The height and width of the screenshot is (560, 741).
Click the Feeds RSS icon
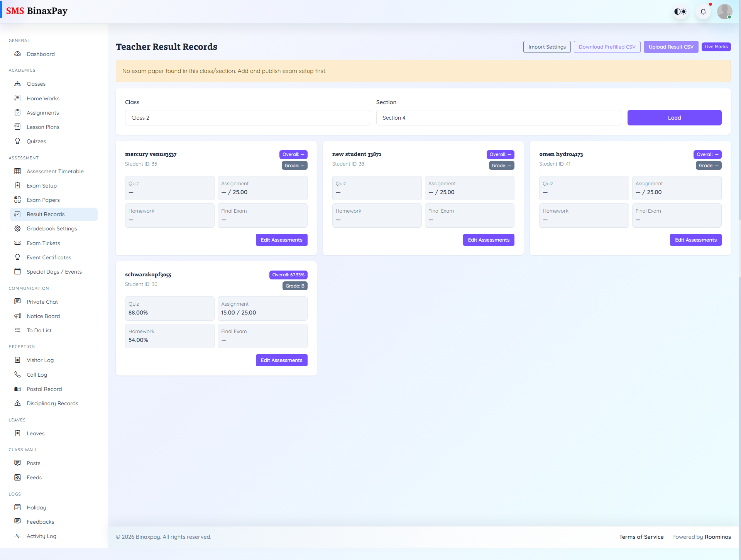pyautogui.click(x=17, y=477)
